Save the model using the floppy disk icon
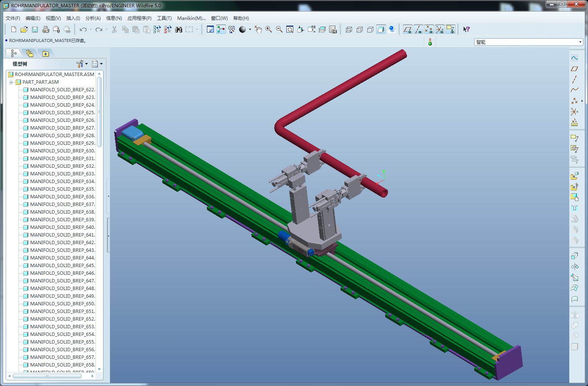This screenshot has height=386, width=588. [35, 29]
